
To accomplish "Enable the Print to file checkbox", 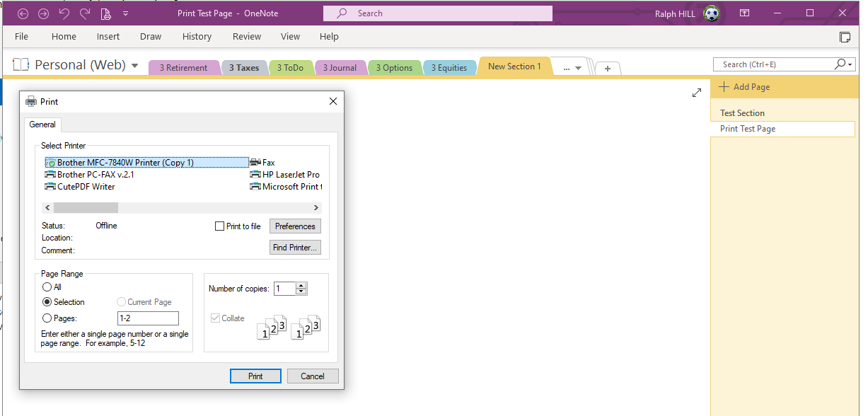I will pos(219,226).
